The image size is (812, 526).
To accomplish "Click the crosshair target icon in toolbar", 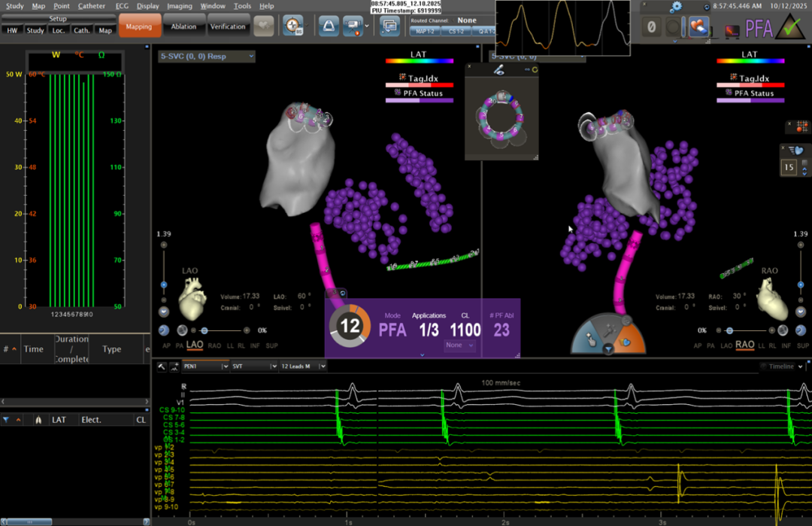I will 292,26.
